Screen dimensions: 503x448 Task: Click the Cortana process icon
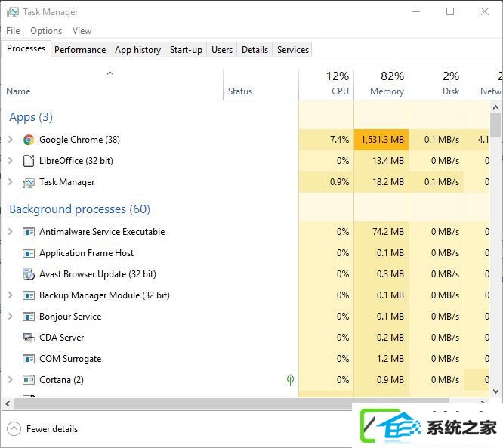pyautogui.click(x=29, y=380)
